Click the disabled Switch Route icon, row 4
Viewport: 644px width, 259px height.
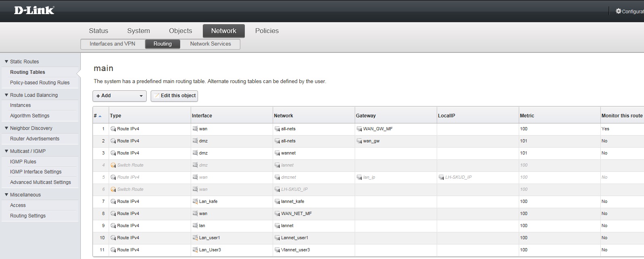click(113, 165)
